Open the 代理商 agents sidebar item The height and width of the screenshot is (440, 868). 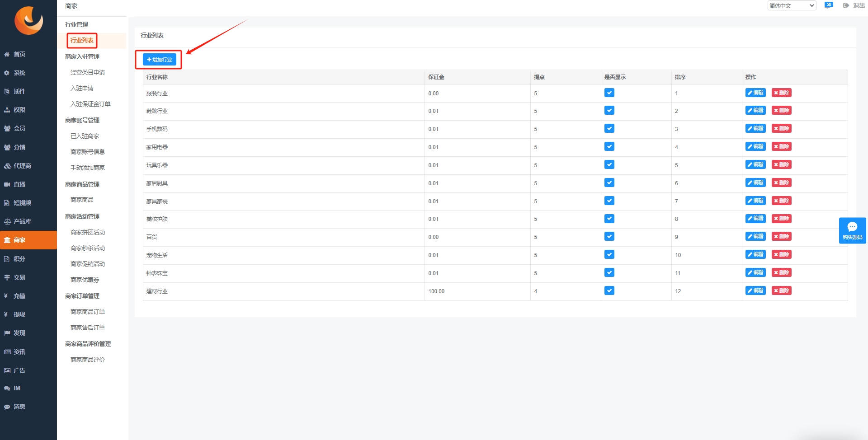[x=28, y=166]
